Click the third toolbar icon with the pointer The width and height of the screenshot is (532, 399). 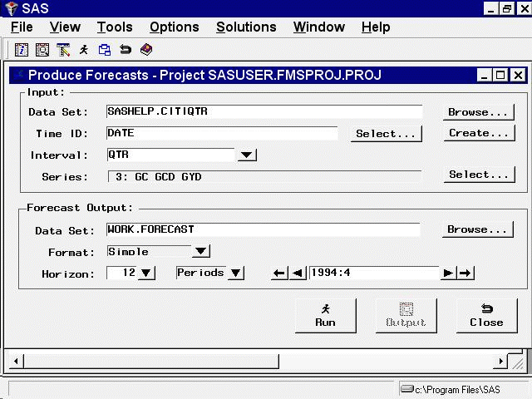coord(63,50)
